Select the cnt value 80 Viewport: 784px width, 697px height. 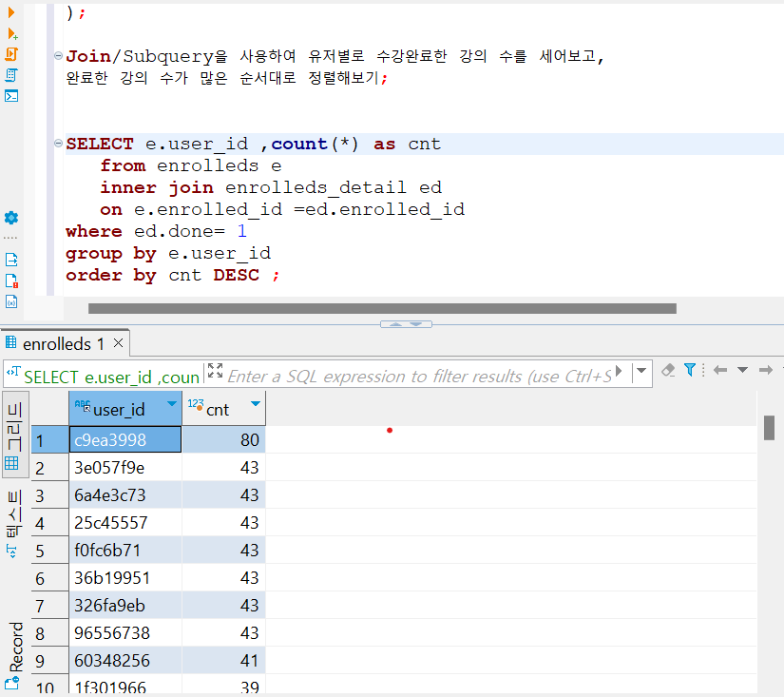(x=223, y=440)
